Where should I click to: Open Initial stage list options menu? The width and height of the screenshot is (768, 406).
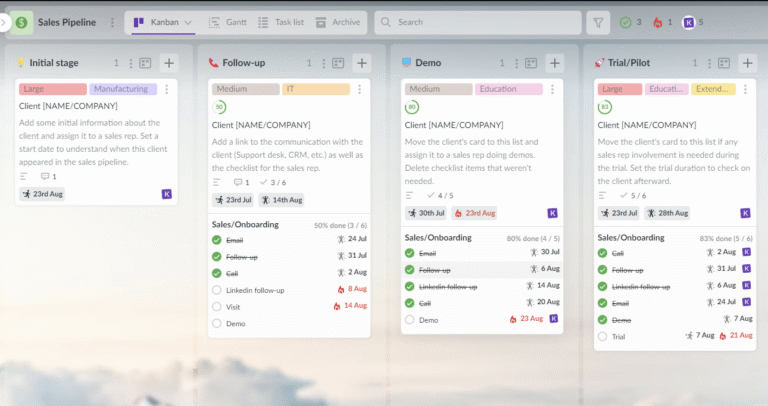pos(130,63)
